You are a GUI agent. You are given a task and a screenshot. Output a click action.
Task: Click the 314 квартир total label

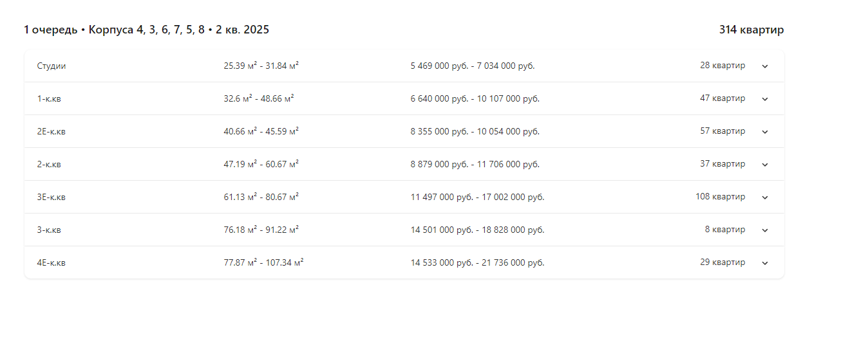[x=751, y=30]
